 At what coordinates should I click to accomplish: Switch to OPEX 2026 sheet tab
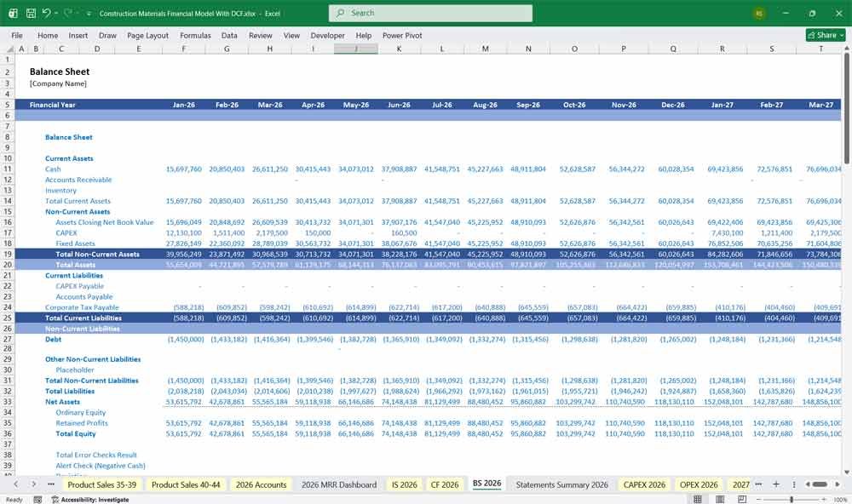(699, 484)
